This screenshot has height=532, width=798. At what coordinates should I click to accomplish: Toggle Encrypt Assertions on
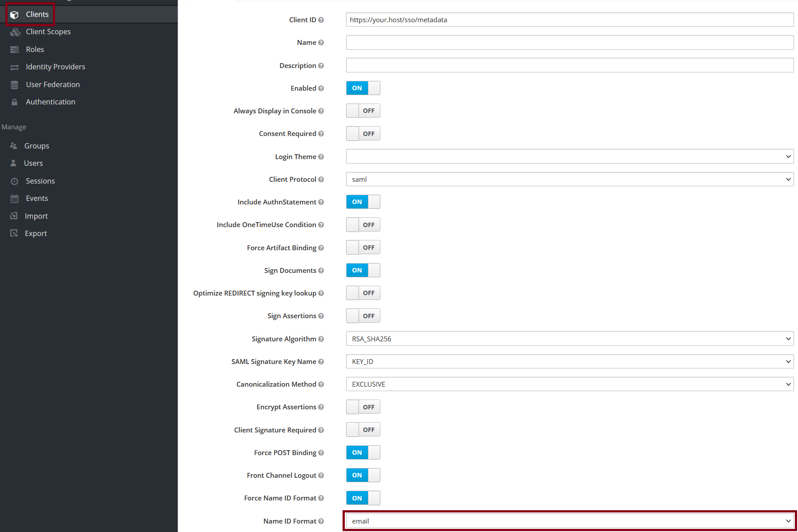(x=363, y=407)
